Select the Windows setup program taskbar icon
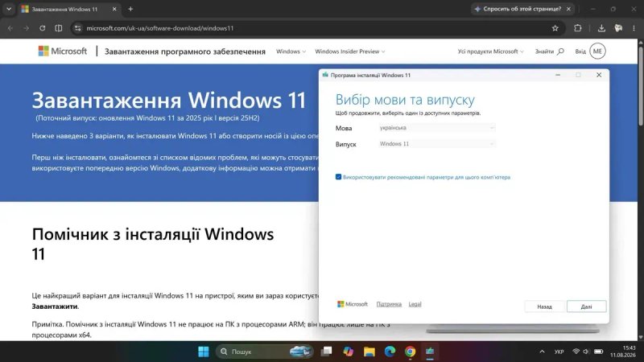644x362 pixels. 430,352
